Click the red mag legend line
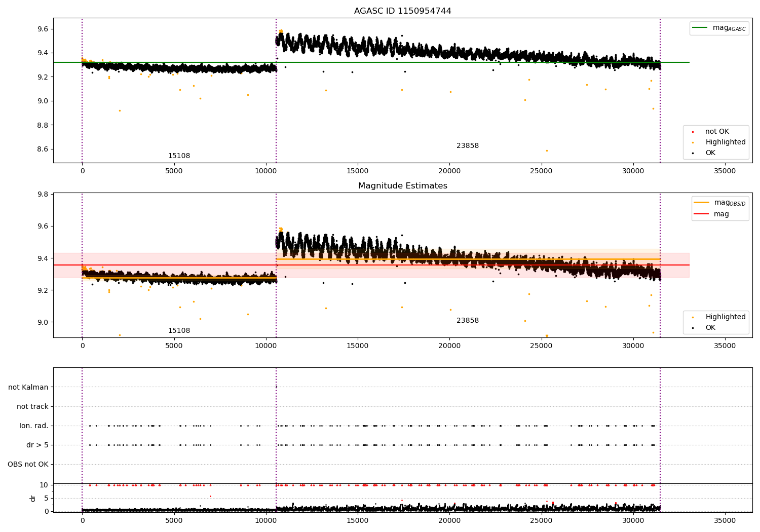 [x=702, y=214]
